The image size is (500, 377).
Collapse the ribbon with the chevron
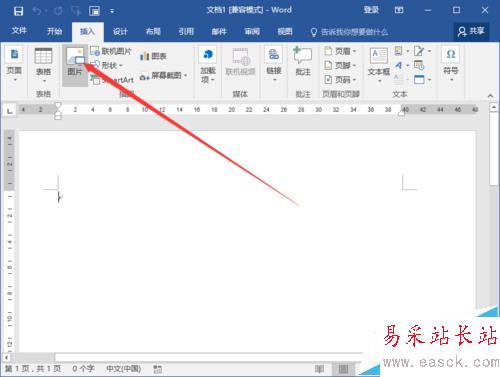point(490,96)
